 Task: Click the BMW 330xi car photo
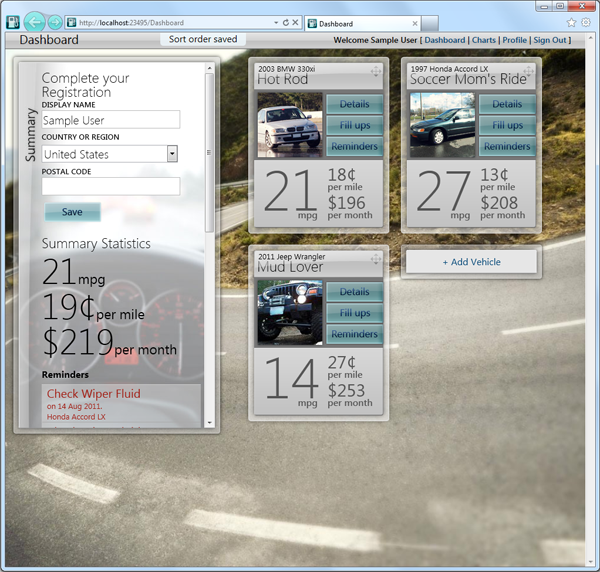click(290, 125)
